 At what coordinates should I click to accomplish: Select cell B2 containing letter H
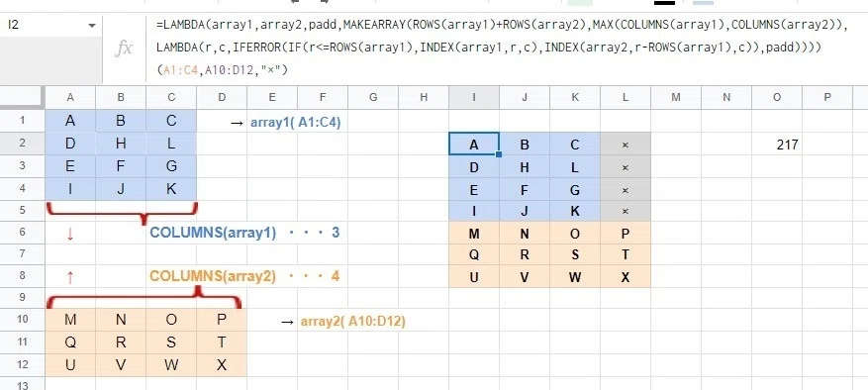[x=121, y=144]
